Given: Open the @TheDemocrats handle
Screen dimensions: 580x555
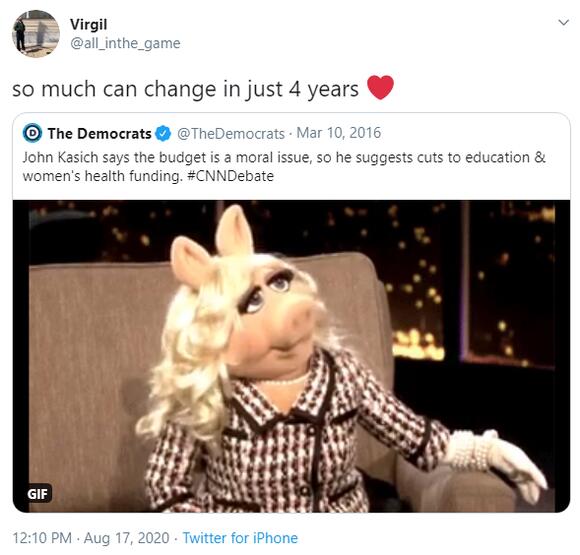Looking at the screenshot, I should pyautogui.click(x=231, y=134).
